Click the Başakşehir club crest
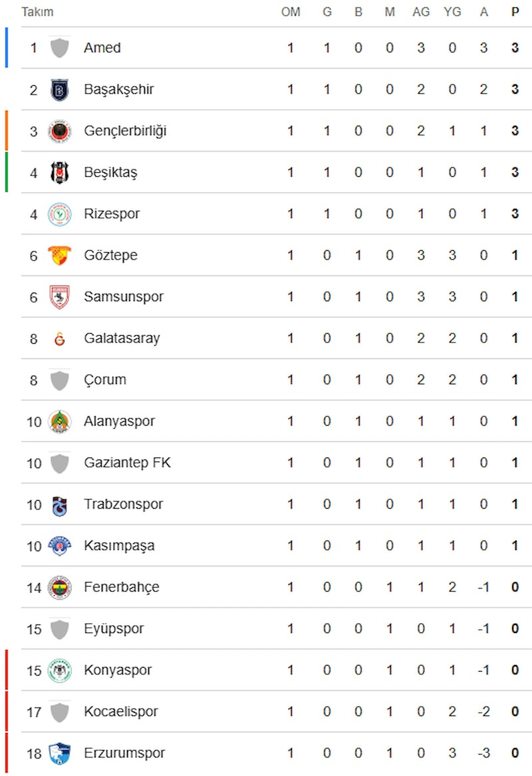Screen dimensions: 532x776 (59, 90)
